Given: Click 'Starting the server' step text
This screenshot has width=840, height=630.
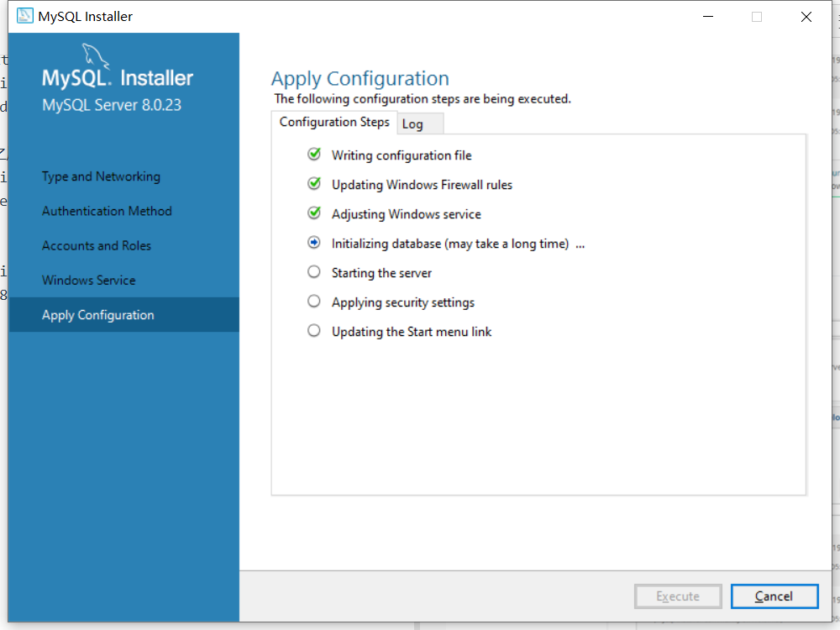Looking at the screenshot, I should pos(381,273).
